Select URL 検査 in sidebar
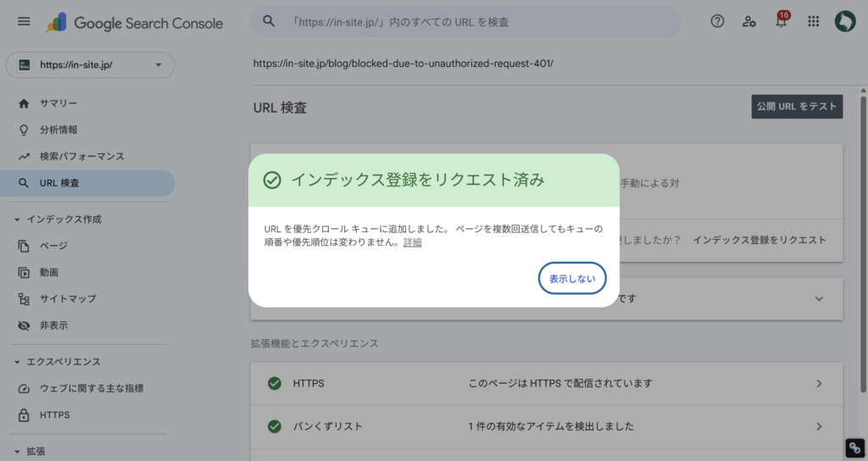 point(87,183)
